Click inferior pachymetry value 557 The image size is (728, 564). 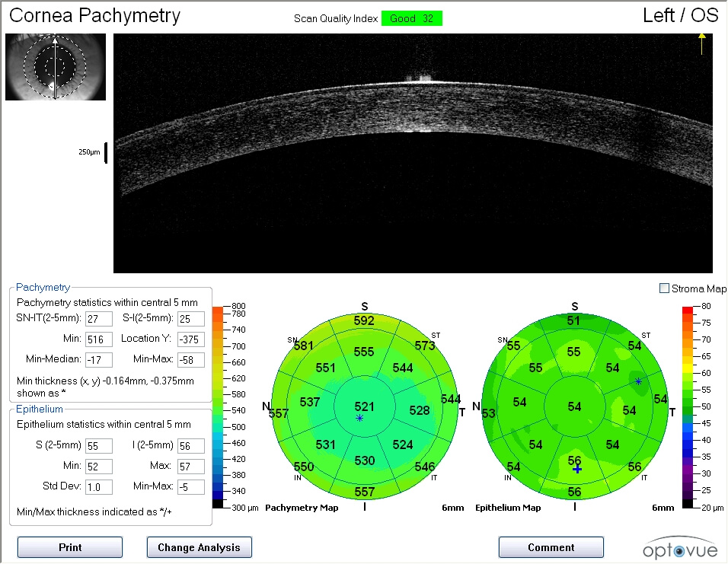coord(365,492)
